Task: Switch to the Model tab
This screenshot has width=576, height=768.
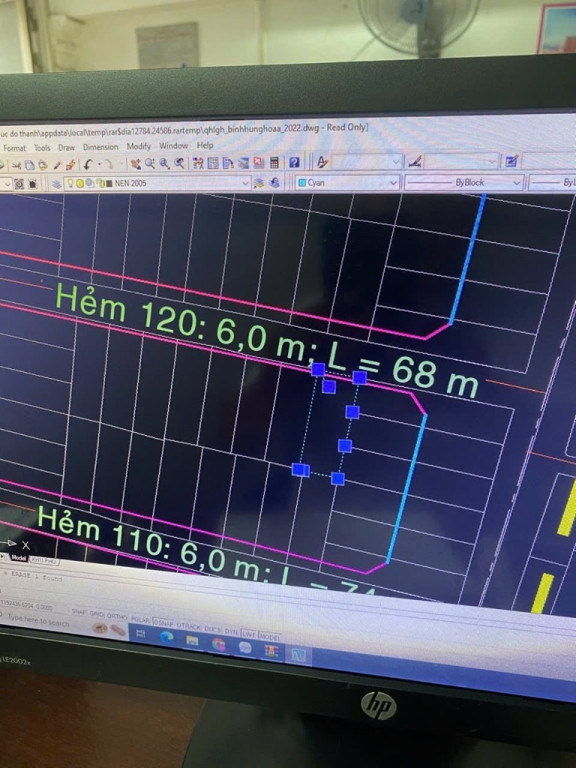Action: pyautogui.click(x=19, y=557)
